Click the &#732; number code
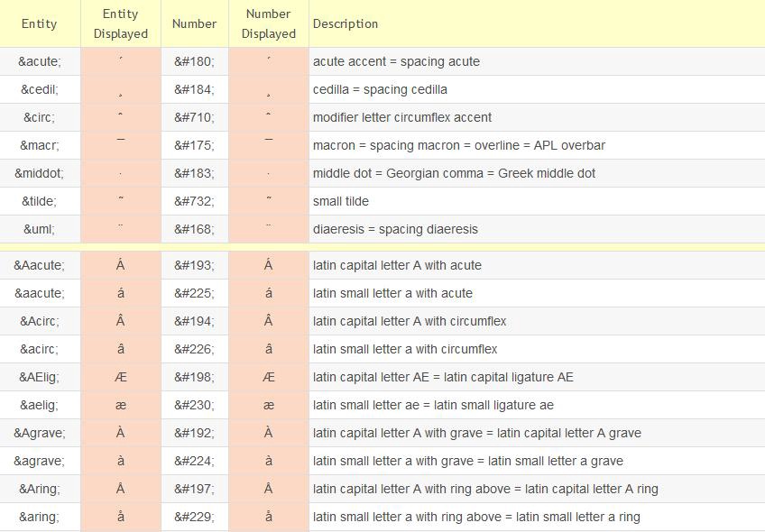The width and height of the screenshot is (765, 532). (x=194, y=201)
